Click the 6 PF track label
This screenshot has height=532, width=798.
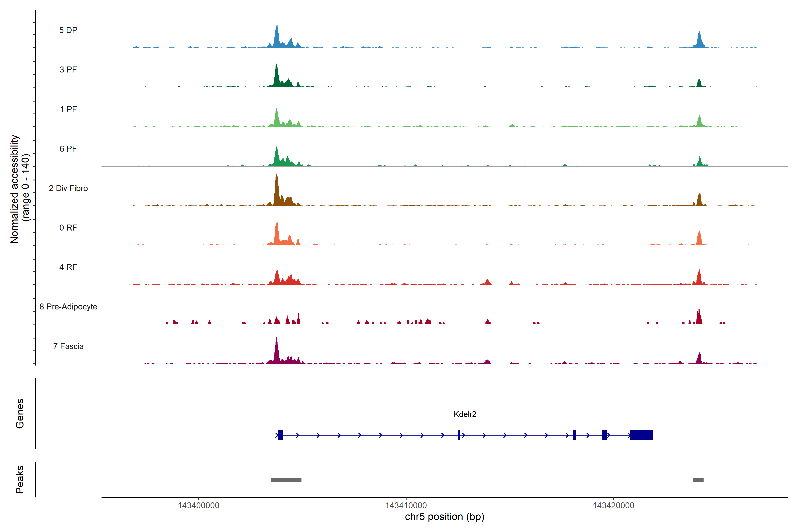click(x=68, y=149)
